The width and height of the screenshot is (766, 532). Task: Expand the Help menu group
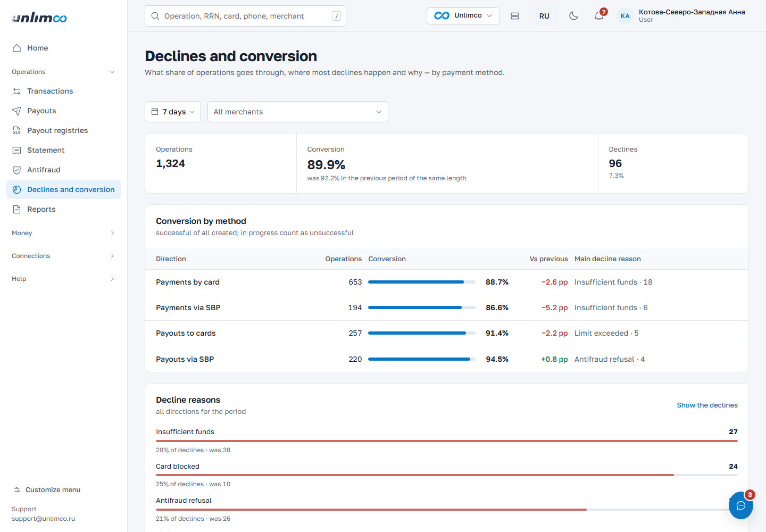(x=63, y=279)
